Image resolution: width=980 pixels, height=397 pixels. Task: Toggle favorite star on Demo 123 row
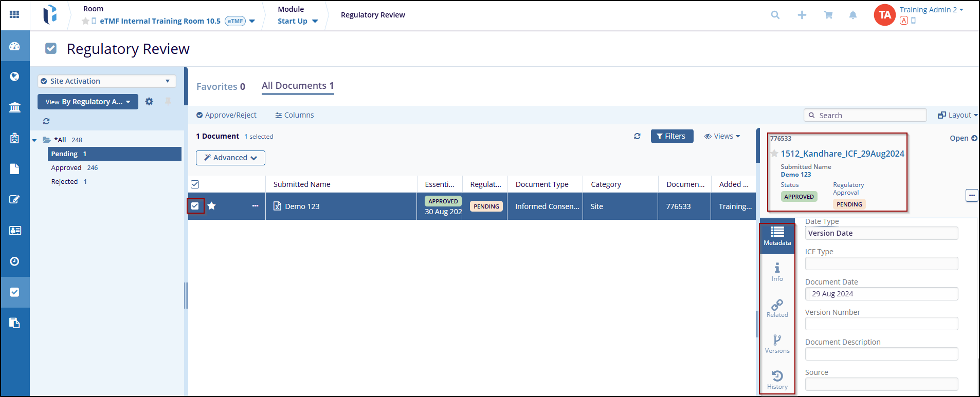coord(211,206)
